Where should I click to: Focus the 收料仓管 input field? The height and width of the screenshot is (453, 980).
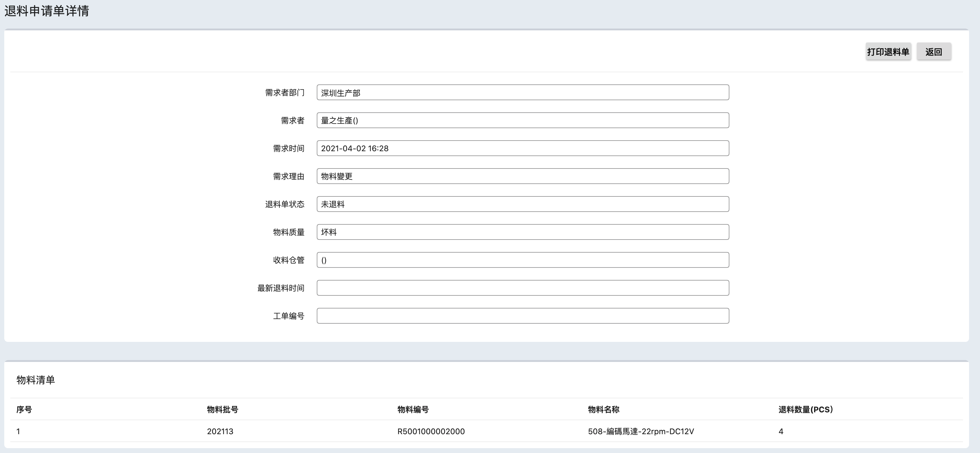coord(523,260)
